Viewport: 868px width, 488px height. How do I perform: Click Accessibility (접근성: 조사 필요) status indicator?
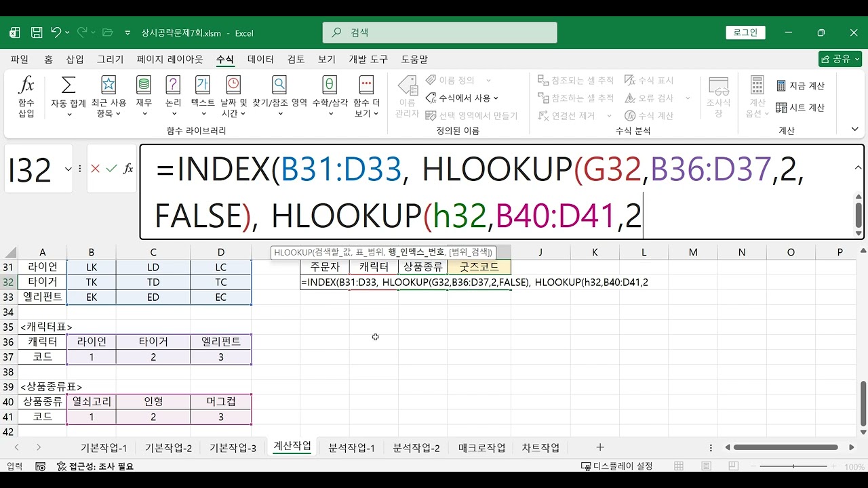pyautogui.click(x=95, y=466)
